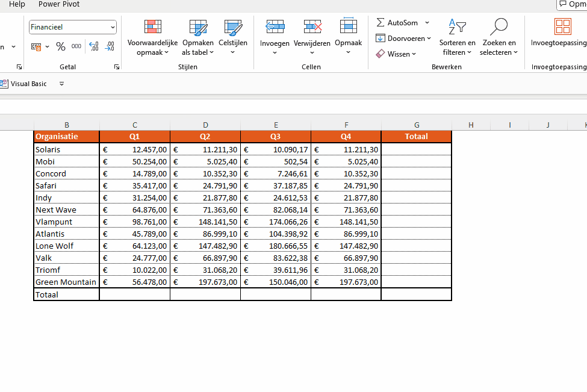Apply the percentage number format
This screenshot has height=392, width=587.
pos(60,46)
